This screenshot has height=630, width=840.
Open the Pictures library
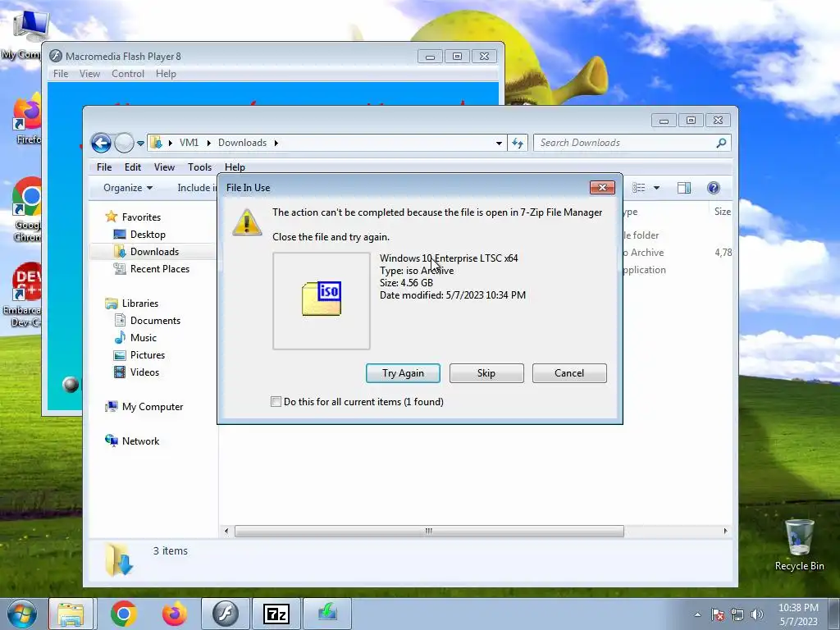click(148, 355)
